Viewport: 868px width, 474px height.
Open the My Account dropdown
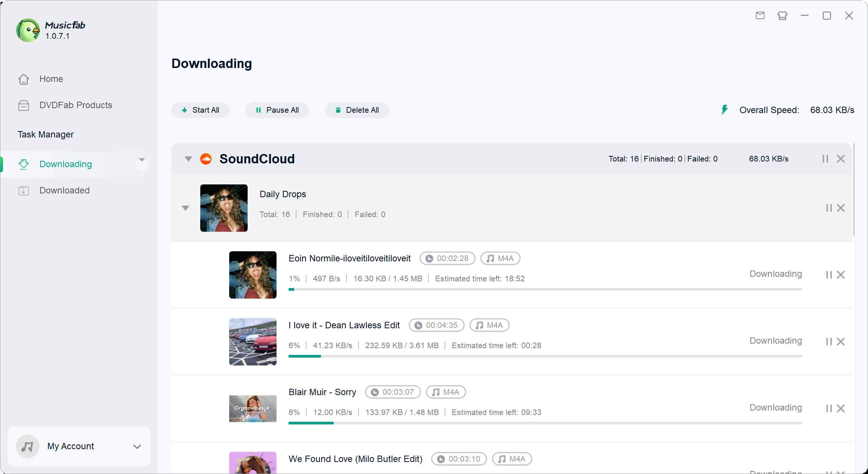(x=137, y=447)
